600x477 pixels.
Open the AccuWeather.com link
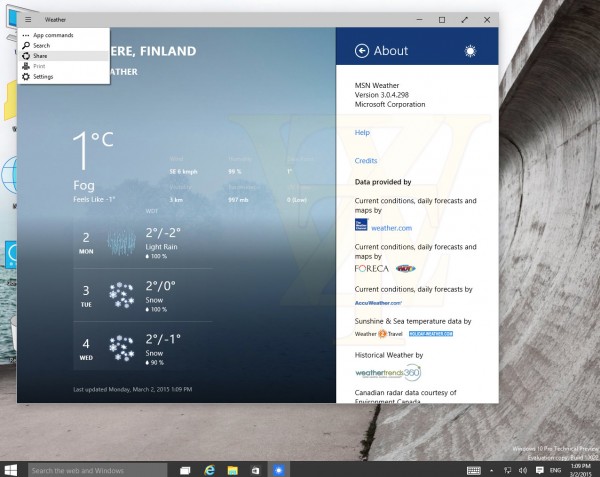(378, 302)
